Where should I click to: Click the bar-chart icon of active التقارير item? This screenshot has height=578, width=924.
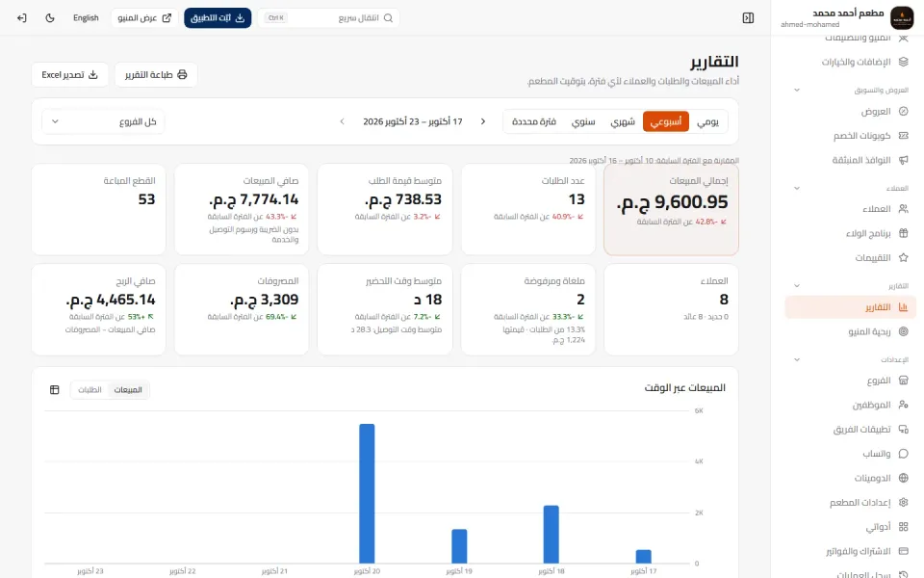904,307
